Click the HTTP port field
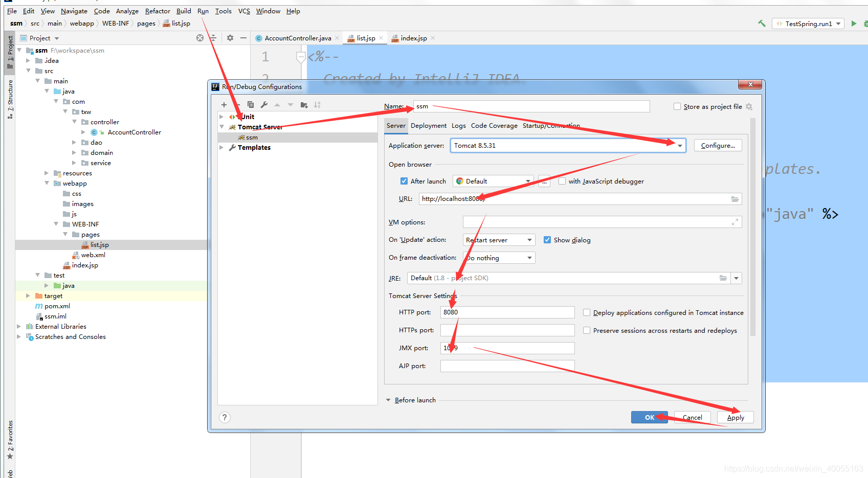 [x=507, y=312]
